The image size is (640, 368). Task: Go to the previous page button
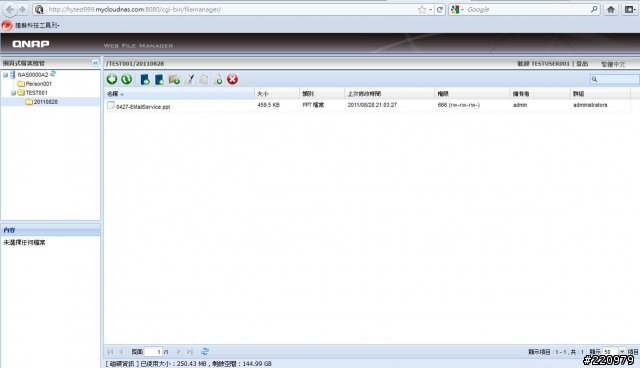pyautogui.click(x=121, y=351)
